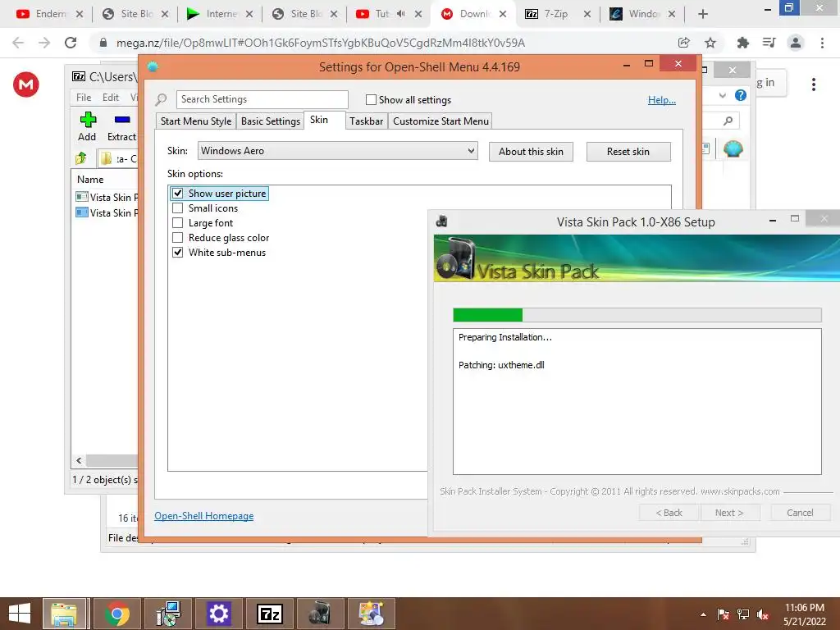Open a new Chrome tab
The image size is (840, 630).
tap(703, 14)
